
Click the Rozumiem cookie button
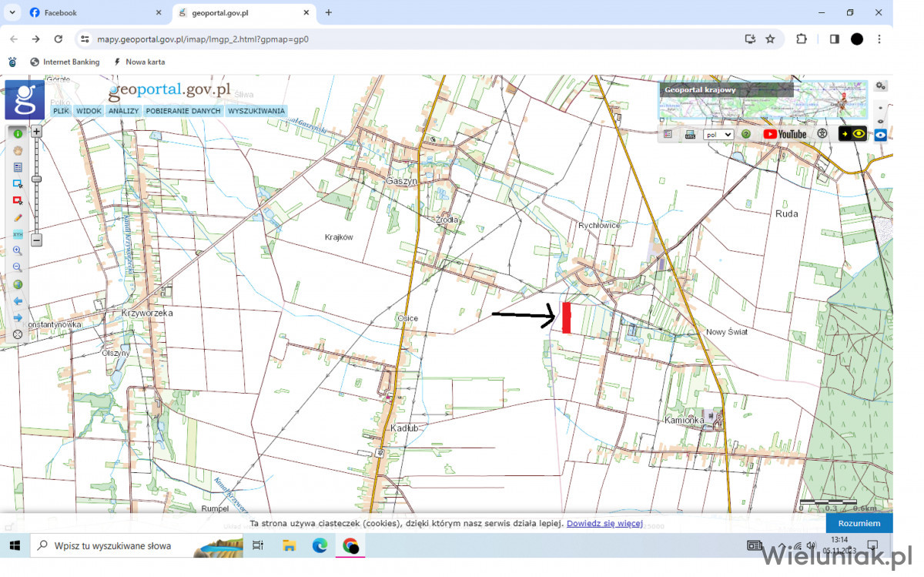pyautogui.click(x=859, y=523)
